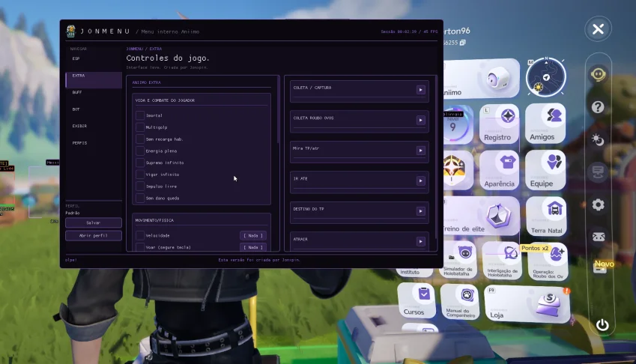Click the JONMENU logo icon
Screen dimensions: 636x364
[x=71, y=31]
